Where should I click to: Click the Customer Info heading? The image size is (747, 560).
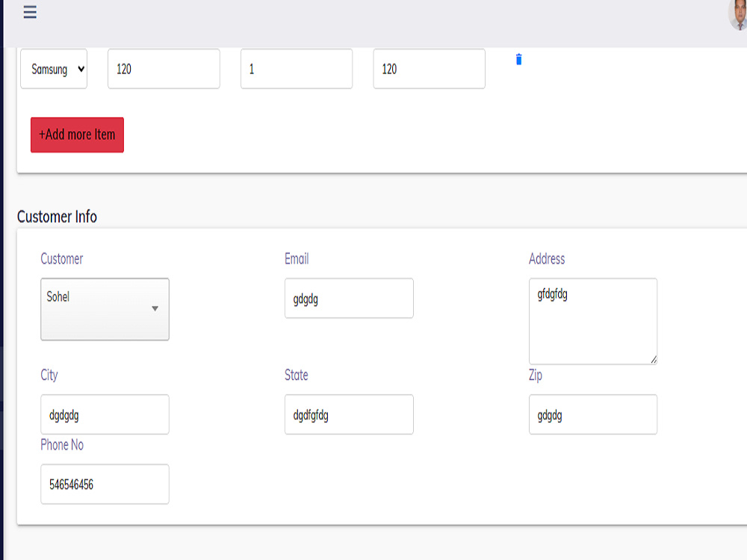click(58, 217)
